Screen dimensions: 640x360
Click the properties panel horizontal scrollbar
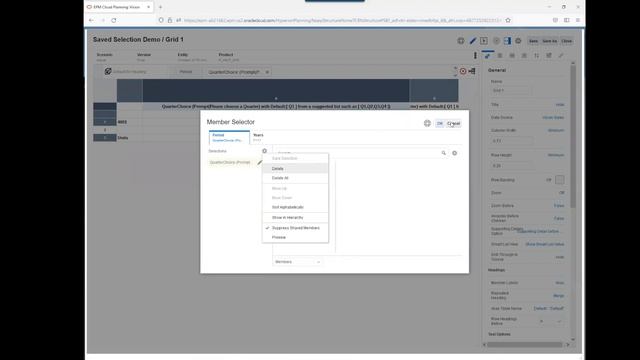coord(525,344)
